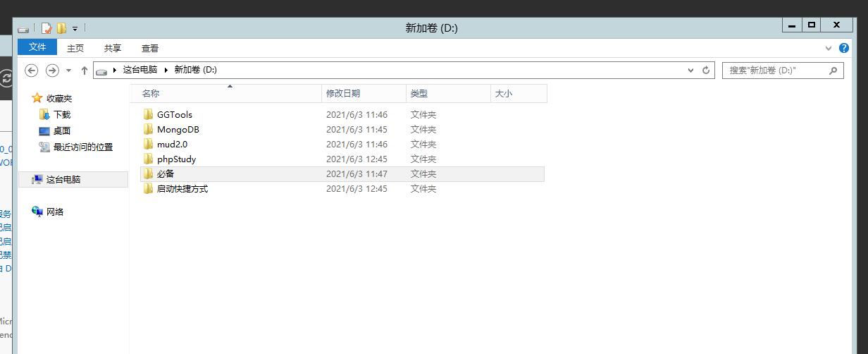Sort files by the 修改日期 column header
The height and width of the screenshot is (354, 868).
tap(343, 93)
